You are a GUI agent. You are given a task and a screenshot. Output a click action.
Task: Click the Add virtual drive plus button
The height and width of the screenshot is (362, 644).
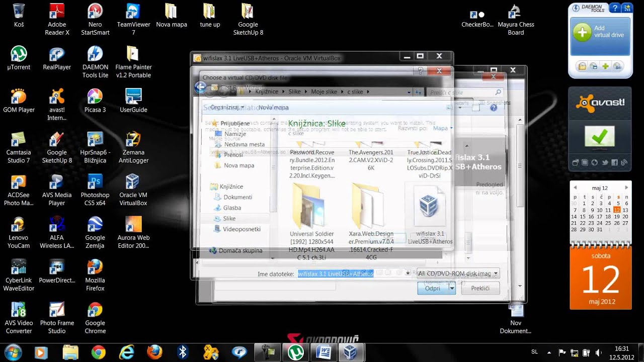pos(582,32)
